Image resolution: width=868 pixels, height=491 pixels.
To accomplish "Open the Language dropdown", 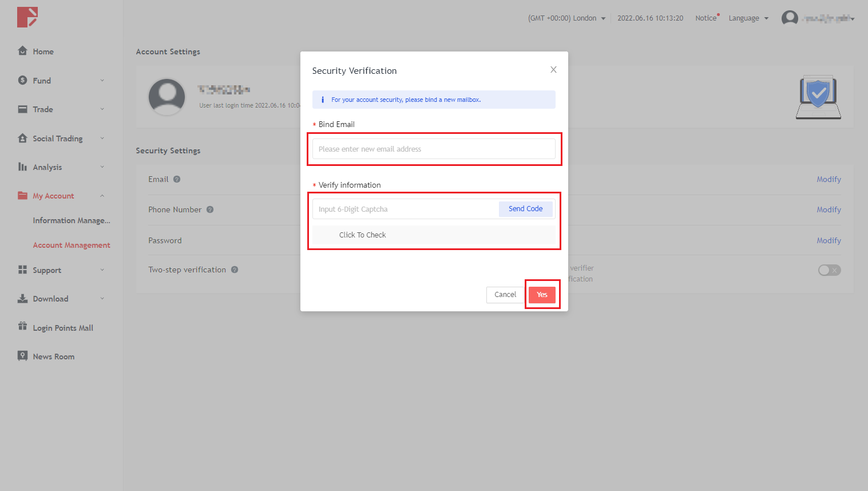I will point(748,18).
